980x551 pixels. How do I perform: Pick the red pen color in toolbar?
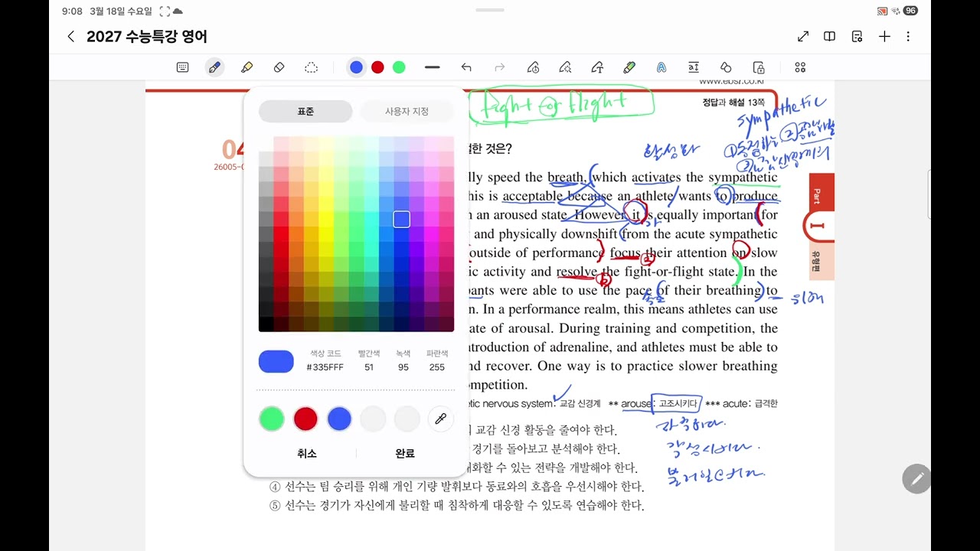(377, 67)
